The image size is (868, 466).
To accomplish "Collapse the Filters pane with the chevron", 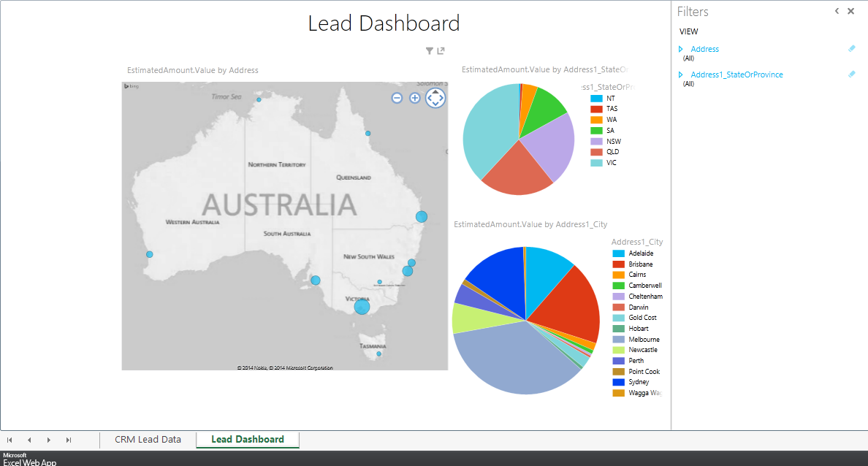I will point(837,12).
